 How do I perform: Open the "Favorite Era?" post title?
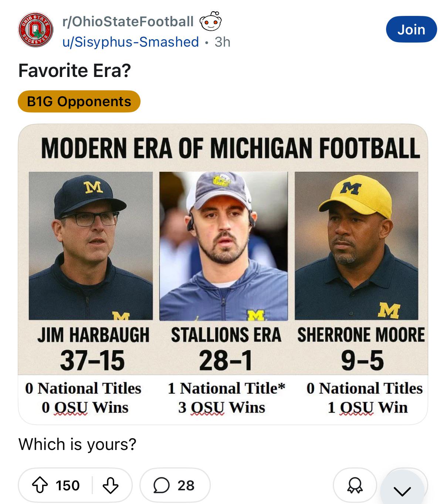75,70
